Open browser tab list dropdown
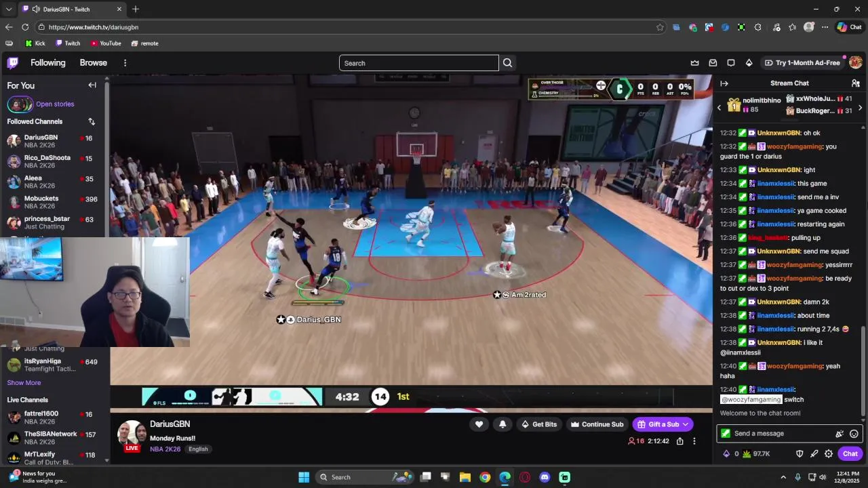This screenshot has width=868, height=488. [8, 9]
